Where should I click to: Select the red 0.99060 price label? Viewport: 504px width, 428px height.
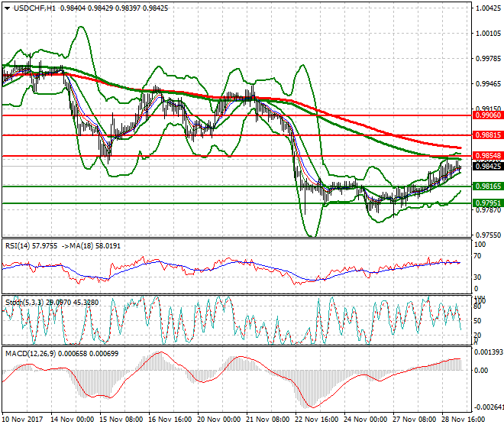[x=487, y=115]
